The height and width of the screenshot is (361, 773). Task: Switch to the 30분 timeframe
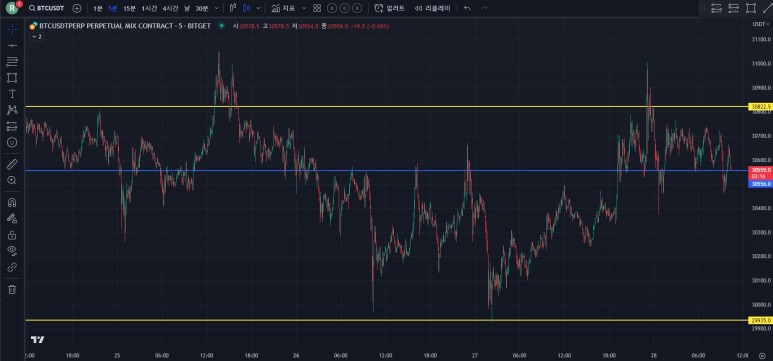pyautogui.click(x=202, y=8)
